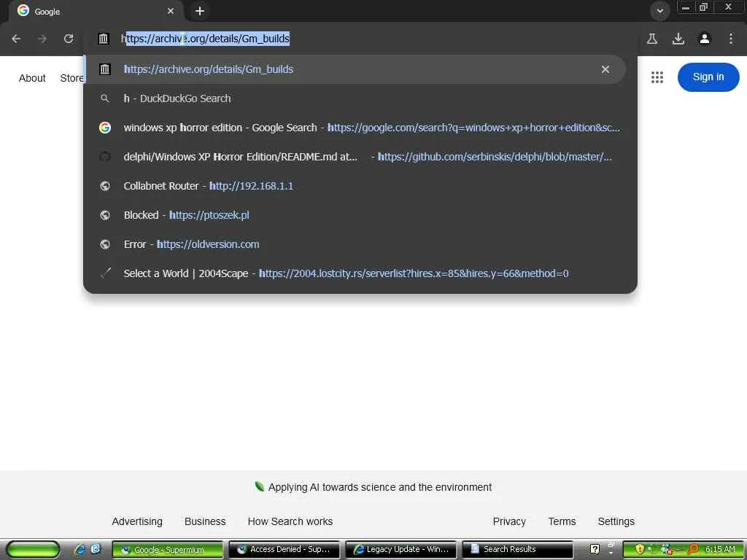Click the globe icon beside Error suggestion
Image resolution: width=747 pixels, height=560 pixels.
(105, 244)
